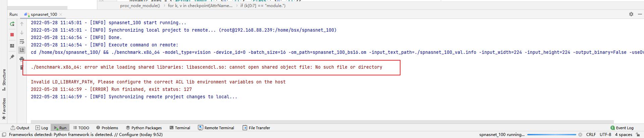Screen dimensions: 644x138
Task: Toggle scroll to end of console output
Action: point(22,50)
